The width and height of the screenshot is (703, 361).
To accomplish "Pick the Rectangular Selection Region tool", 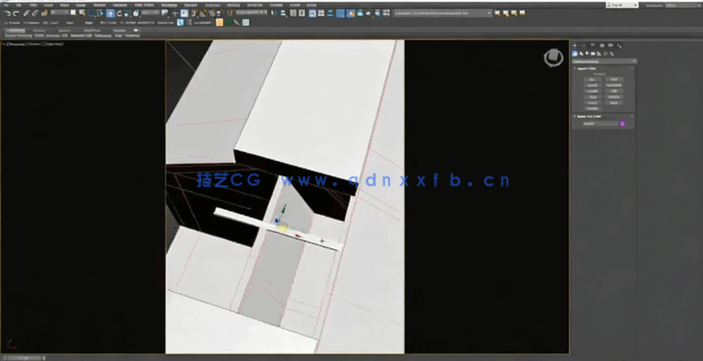I will (91, 13).
